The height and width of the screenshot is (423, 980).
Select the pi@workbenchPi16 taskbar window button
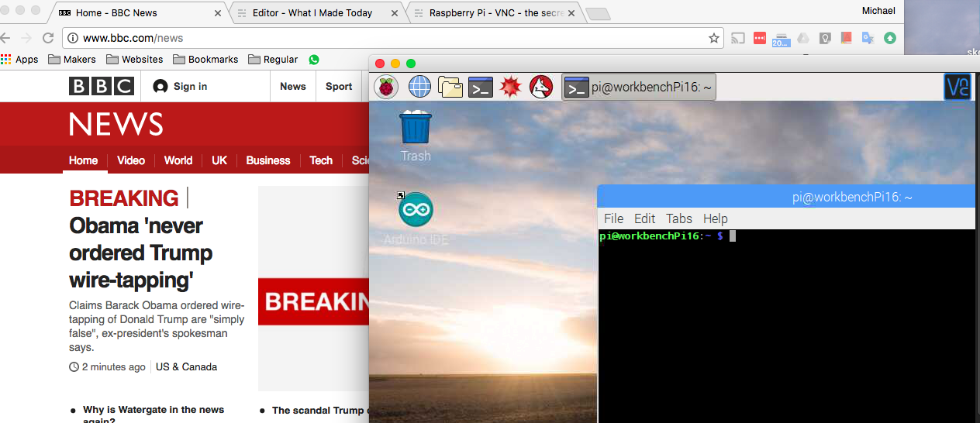638,87
